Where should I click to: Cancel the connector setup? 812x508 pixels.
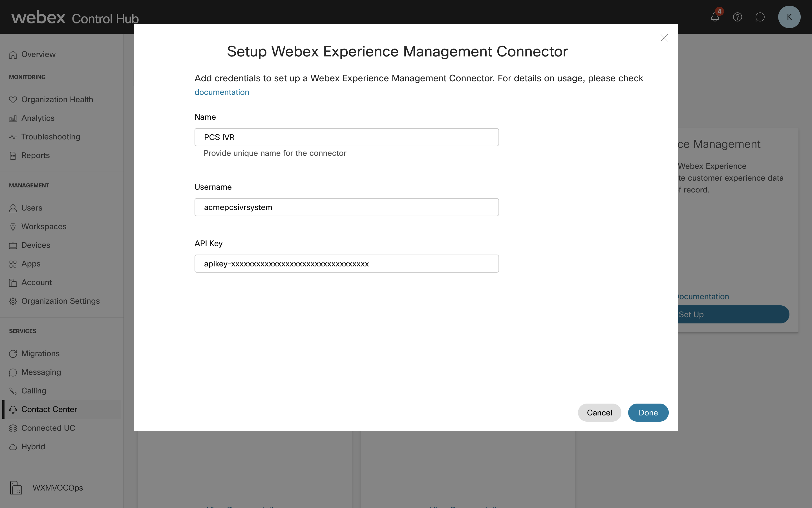pos(599,413)
